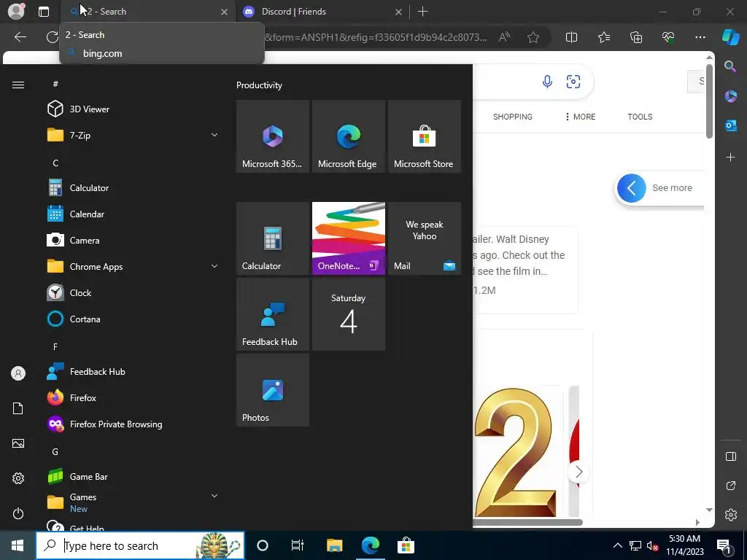The height and width of the screenshot is (560, 747).
Task: Add this page to favorites
Action: (x=533, y=37)
